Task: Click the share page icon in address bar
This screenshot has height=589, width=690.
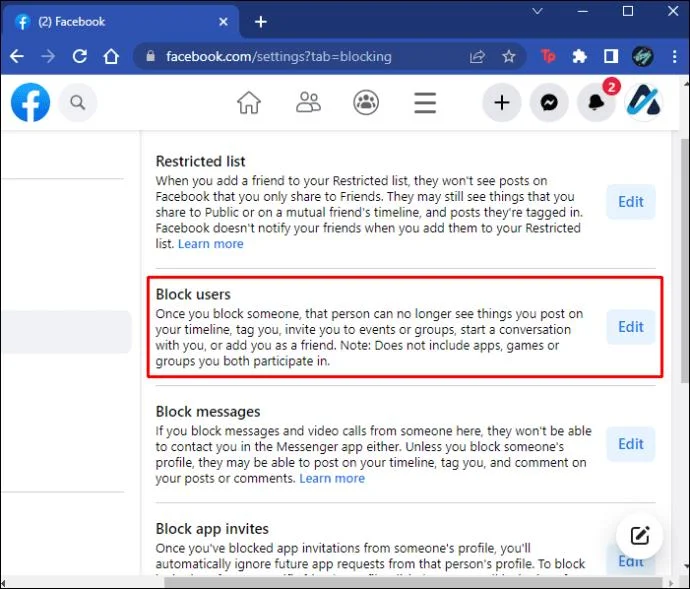Action: tap(477, 56)
